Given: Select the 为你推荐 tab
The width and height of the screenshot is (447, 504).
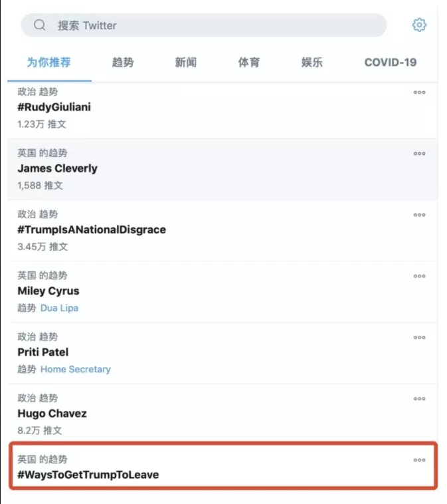Looking at the screenshot, I should pos(48,63).
